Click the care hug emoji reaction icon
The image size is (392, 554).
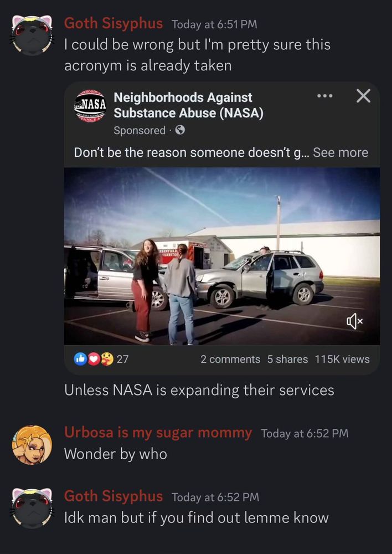(107, 359)
